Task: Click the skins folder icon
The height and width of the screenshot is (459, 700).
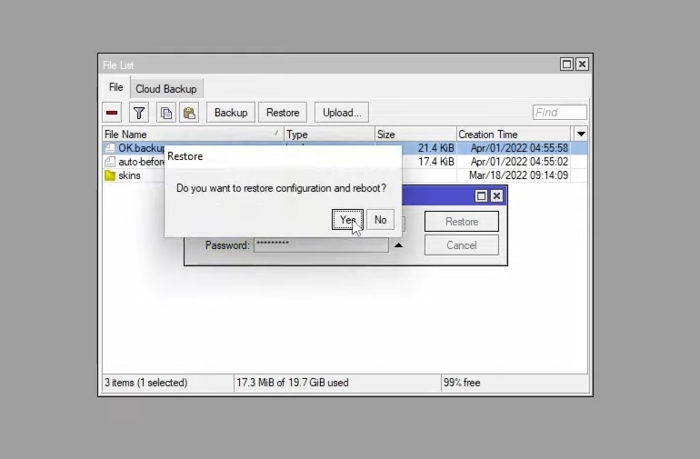Action: 110,176
